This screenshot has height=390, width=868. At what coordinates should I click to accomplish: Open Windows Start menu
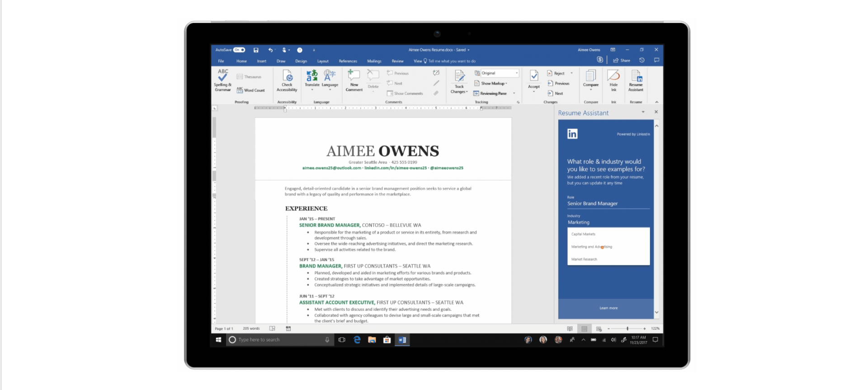coord(218,340)
